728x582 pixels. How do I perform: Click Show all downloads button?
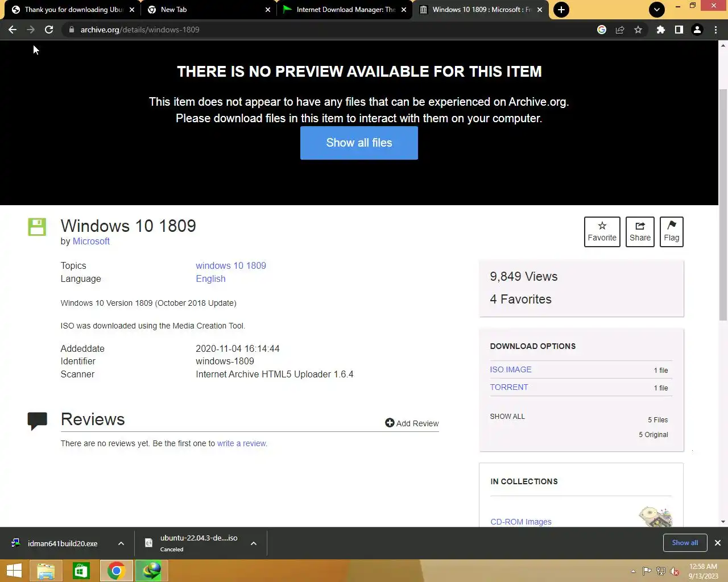685,543
